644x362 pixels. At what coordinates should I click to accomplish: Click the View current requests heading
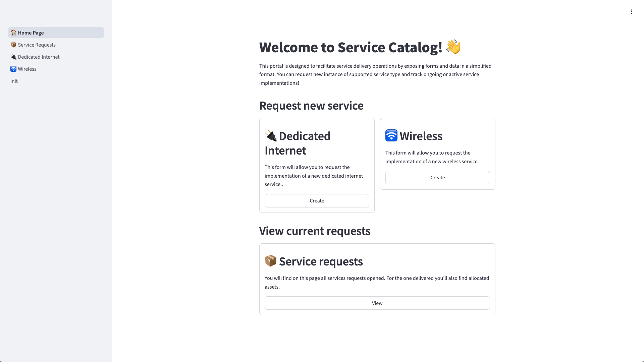(x=315, y=231)
